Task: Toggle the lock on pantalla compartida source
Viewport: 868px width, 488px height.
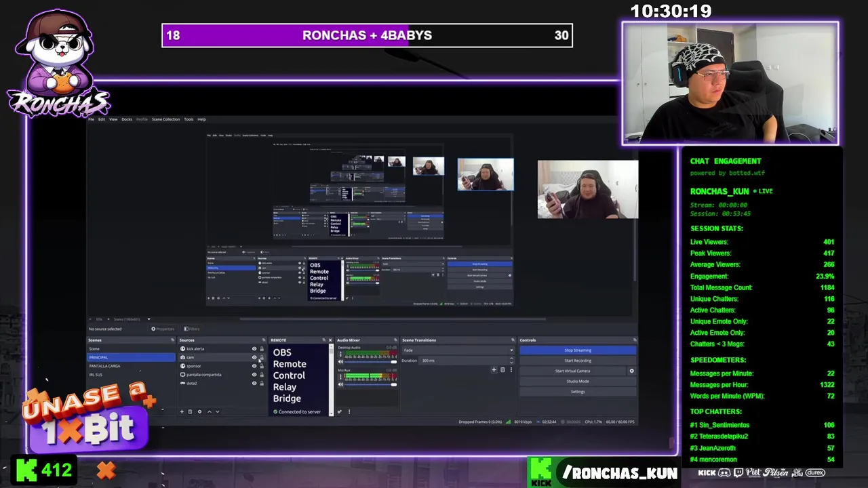Action: (262, 375)
